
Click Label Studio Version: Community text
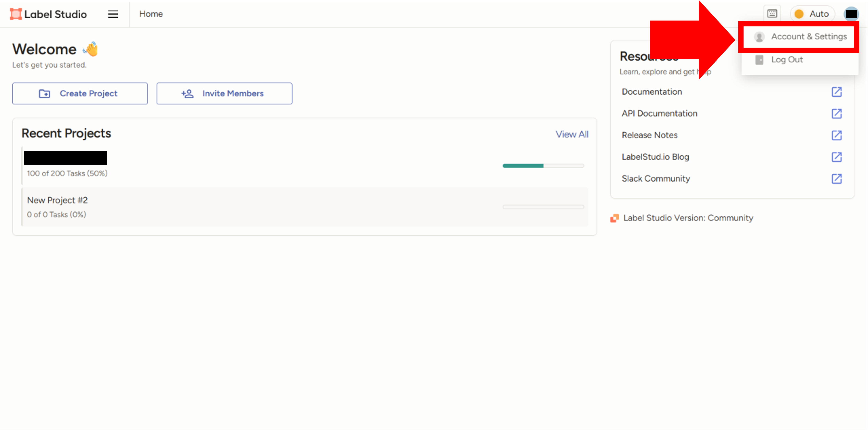pyautogui.click(x=688, y=218)
